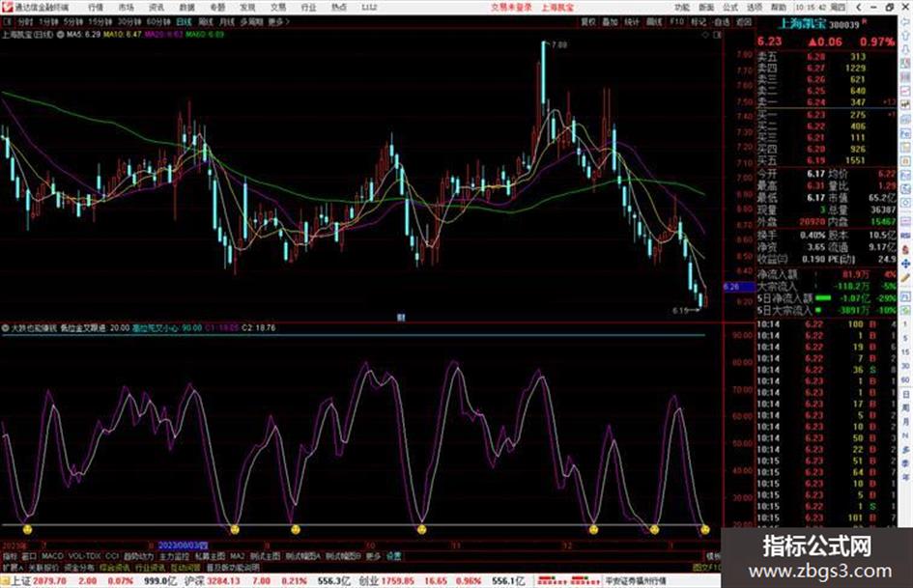Open the 行业资讯 tab
913x588 pixels.
pyautogui.click(x=150, y=567)
